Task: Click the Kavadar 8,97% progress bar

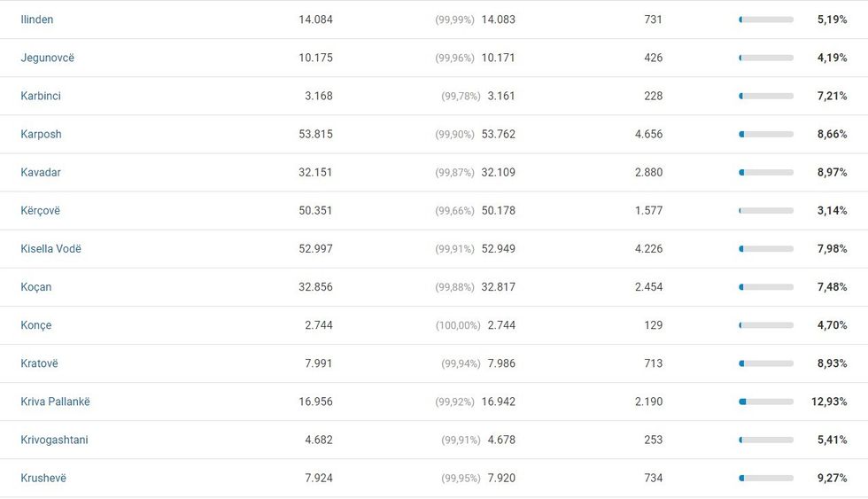Action: [766, 173]
